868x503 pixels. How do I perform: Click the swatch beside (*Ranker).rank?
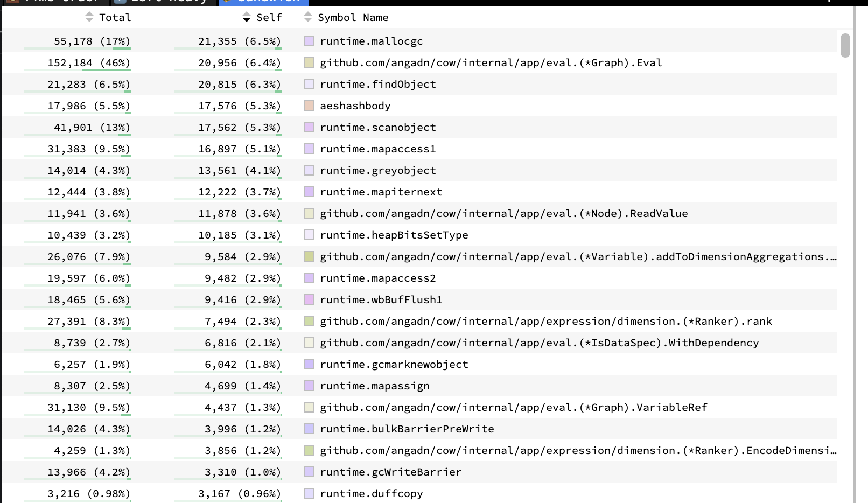309,321
